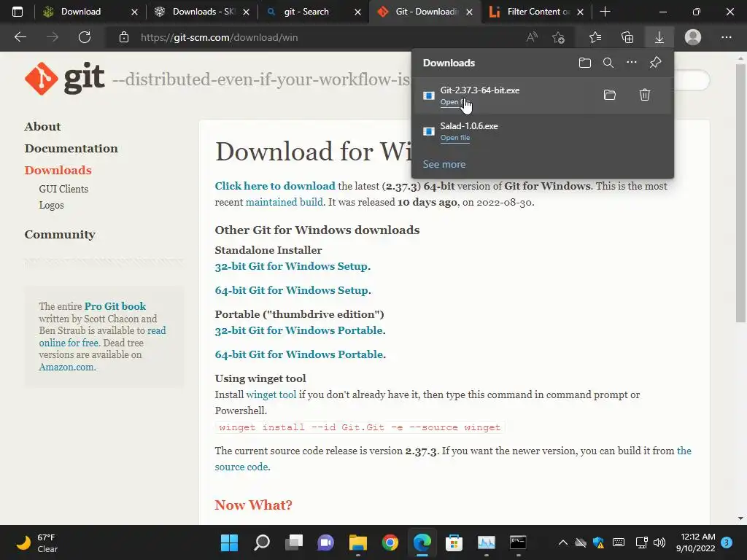Open the terminal app on taskbar

pyautogui.click(x=518, y=542)
